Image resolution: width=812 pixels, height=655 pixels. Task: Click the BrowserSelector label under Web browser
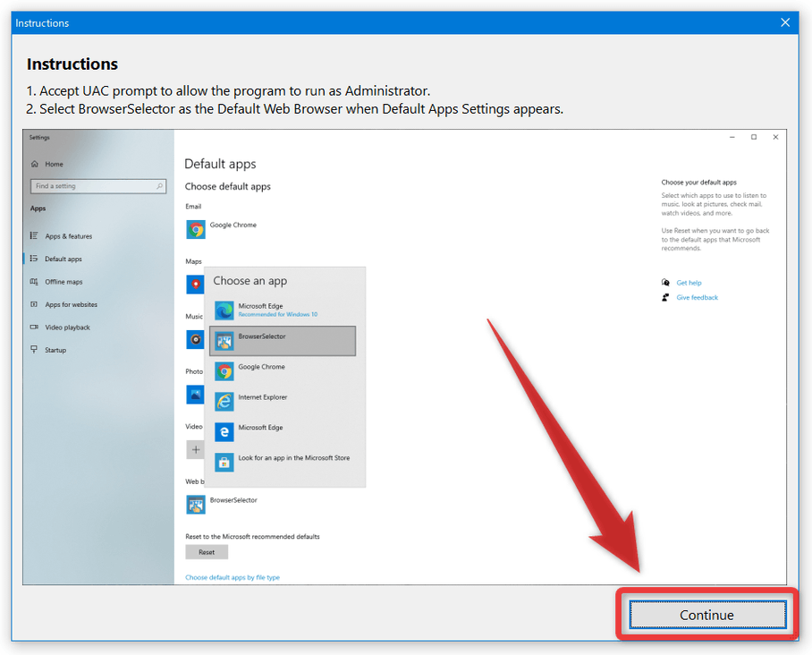point(233,500)
